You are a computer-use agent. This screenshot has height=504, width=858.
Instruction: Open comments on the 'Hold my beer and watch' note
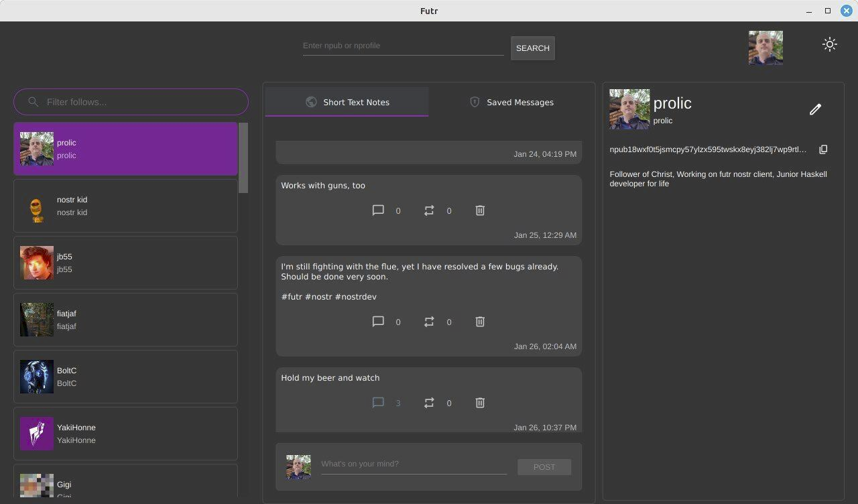click(x=378, y=403)
